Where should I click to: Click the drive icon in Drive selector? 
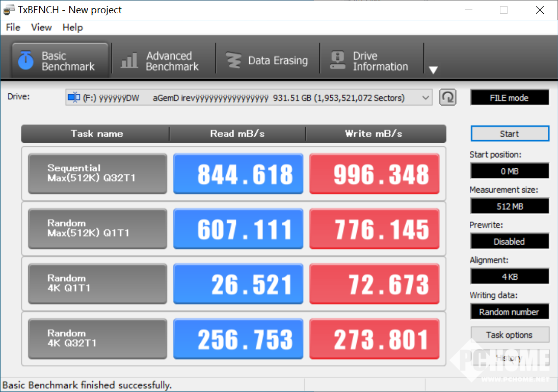tap(74, 97)
